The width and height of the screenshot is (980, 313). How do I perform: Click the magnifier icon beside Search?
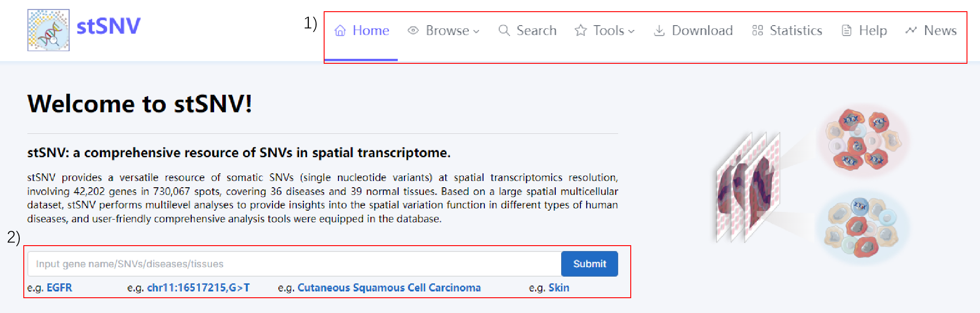pos(504,31)
